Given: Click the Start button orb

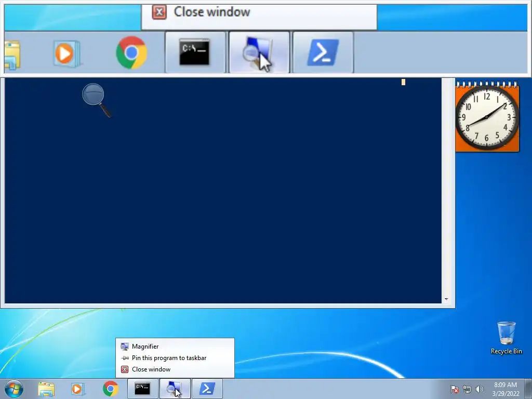Looking at the screenshot, I should [14, 389].
